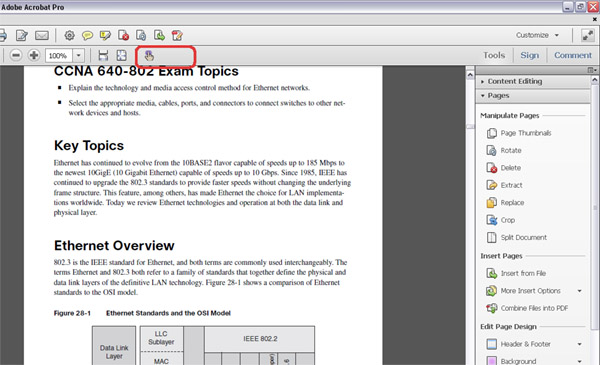Click inside the 100% zoom field
The height and width of the screenshot is (365, 600).
pos(59,55)
